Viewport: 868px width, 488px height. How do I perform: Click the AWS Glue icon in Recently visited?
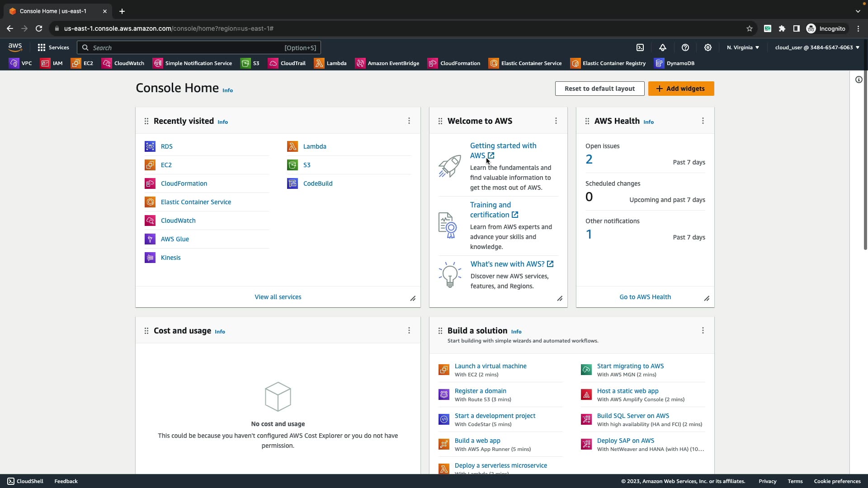(x=150, y=239)
